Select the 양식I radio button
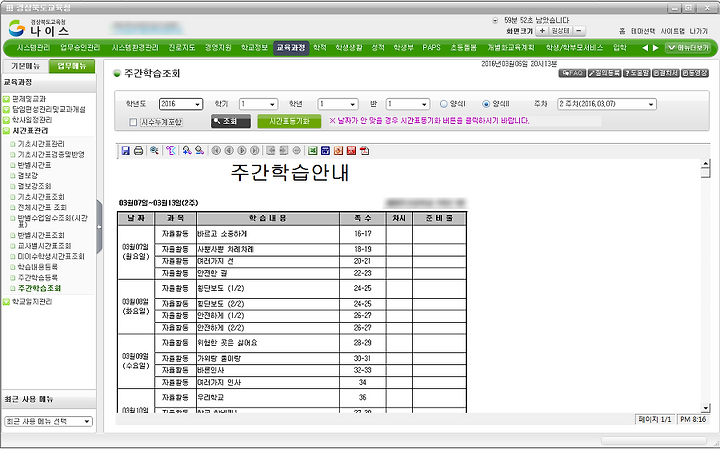The height and width of the screenshot is (449, 720). [x=443, y=104]
